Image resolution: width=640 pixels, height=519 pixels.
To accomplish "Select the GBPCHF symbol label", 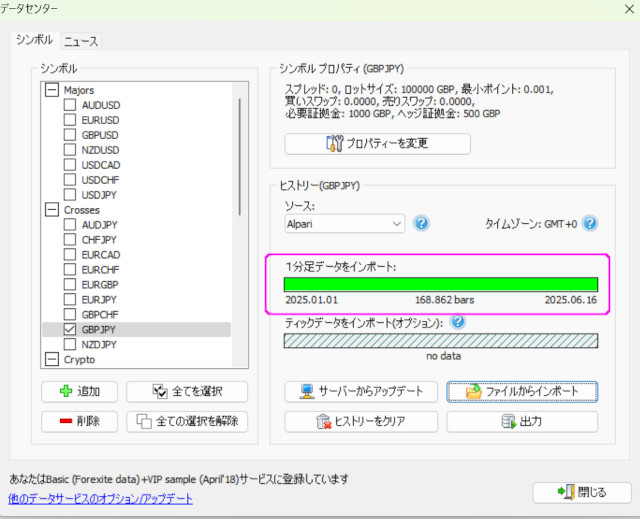I will pos(100,315).
